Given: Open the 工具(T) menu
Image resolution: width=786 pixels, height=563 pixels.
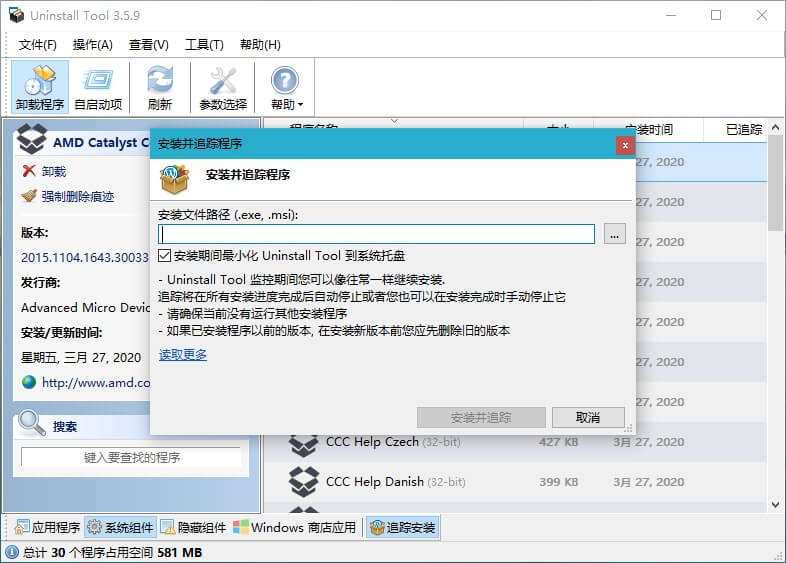Looking at the screenshot, I should (205, 45).
